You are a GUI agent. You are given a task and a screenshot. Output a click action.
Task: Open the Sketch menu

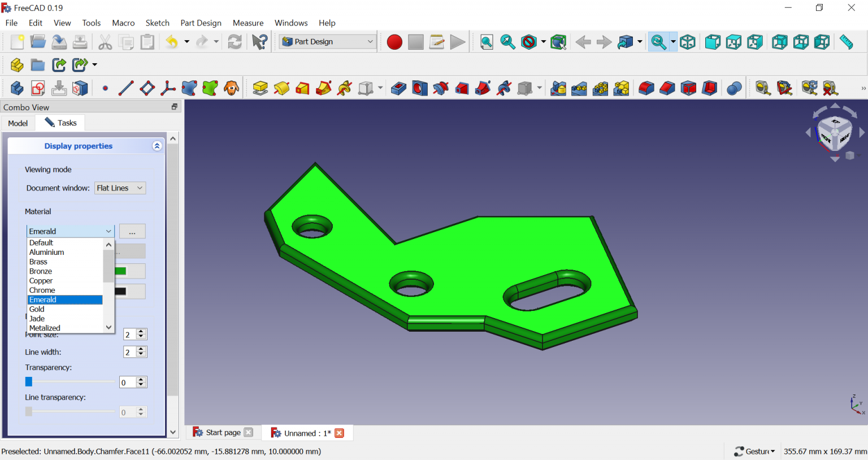click(x=157, y=23)
